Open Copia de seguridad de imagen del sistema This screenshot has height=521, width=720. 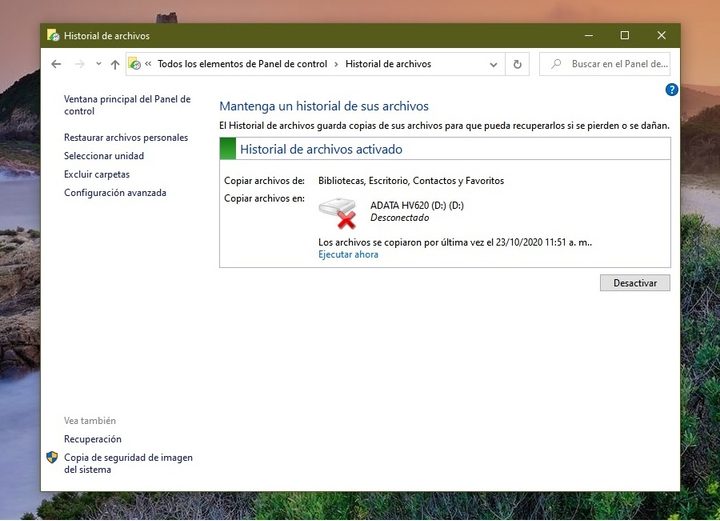click(128, 464)
